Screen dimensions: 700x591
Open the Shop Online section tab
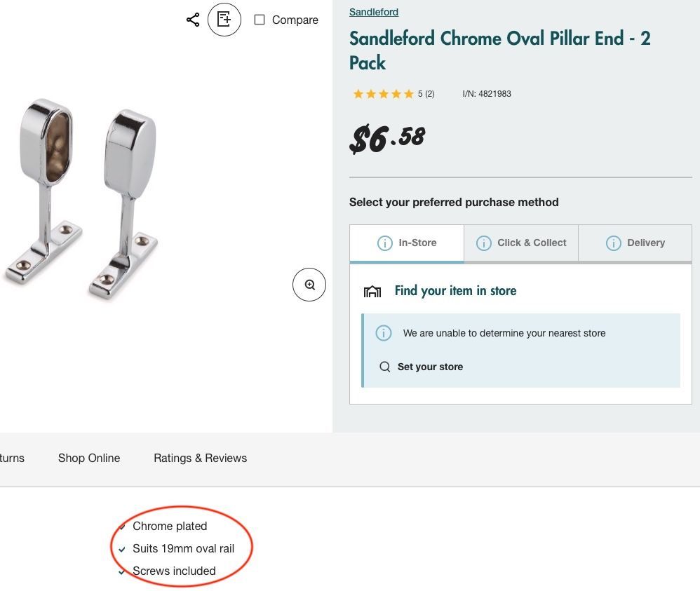89,458
